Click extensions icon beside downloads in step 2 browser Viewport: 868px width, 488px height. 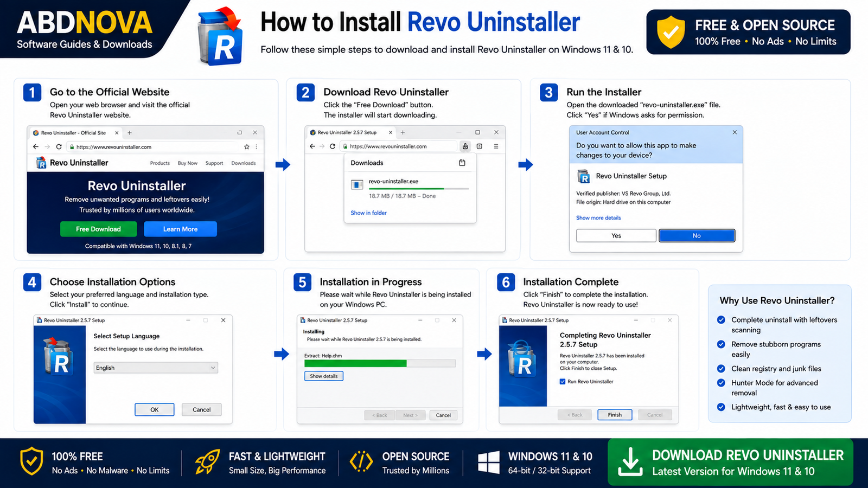(480, 146)
